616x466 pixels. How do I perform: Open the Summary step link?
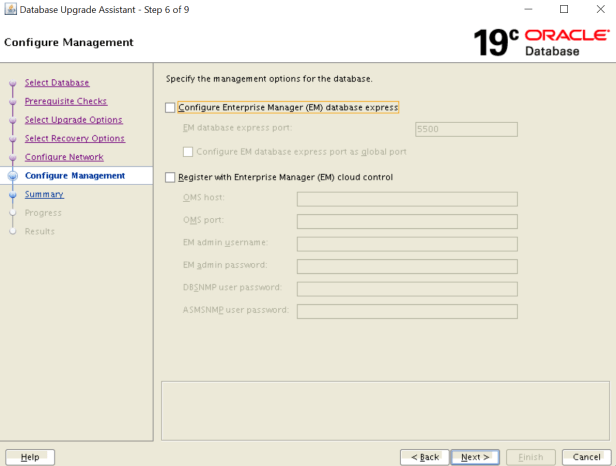click(x=44, y=194)
